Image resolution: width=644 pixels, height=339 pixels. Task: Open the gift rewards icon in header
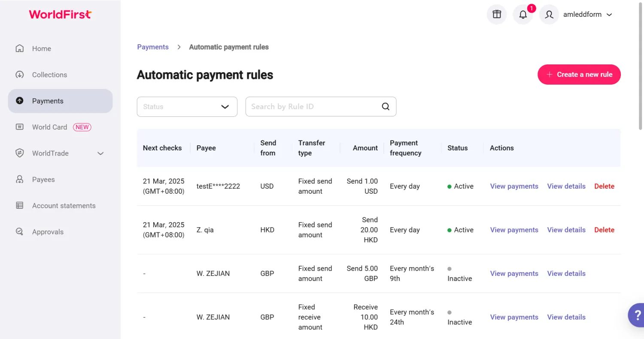point(497,14)
